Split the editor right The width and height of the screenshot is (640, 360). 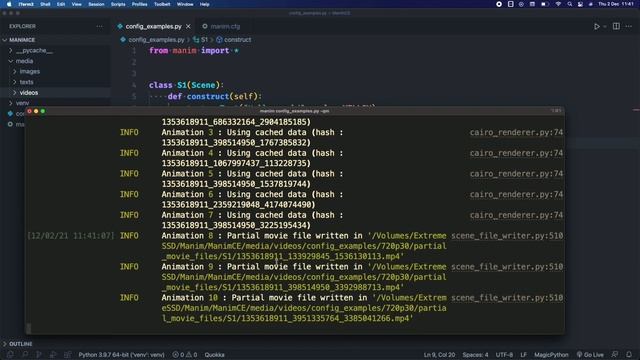pyautogui.click(x=616, y=26)
